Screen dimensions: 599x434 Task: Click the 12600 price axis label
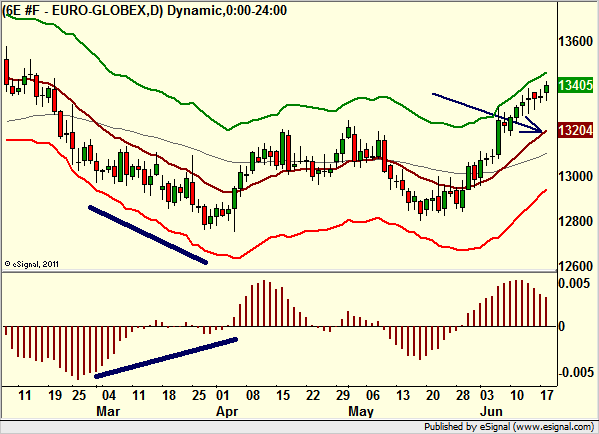pyautogui.click(x=576, y=266)
